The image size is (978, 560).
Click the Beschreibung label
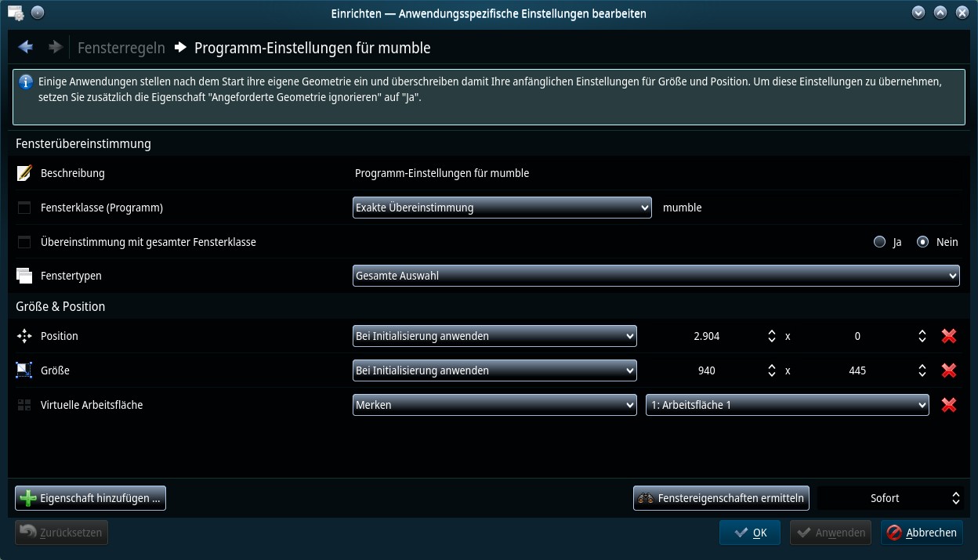(x=73, y=173)
